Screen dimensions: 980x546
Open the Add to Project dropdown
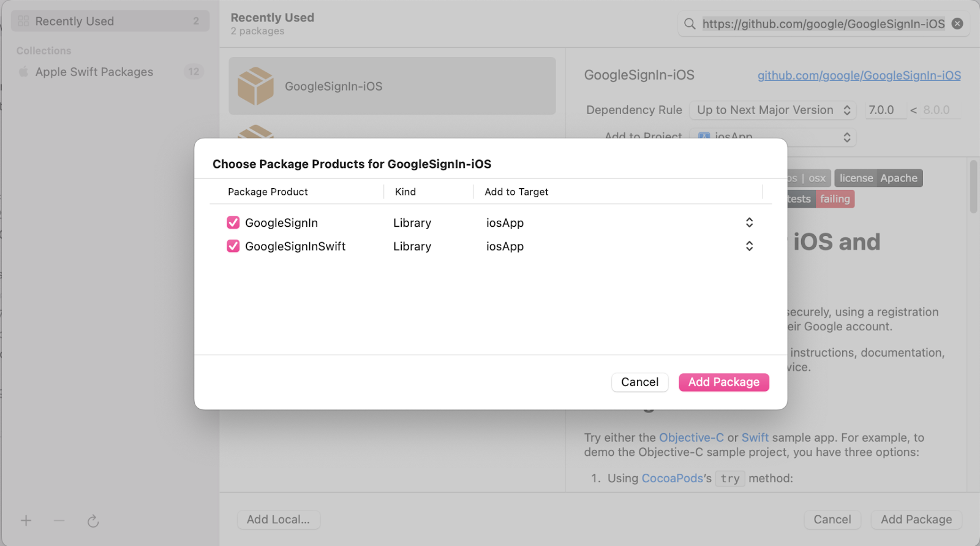pos(773,136)
